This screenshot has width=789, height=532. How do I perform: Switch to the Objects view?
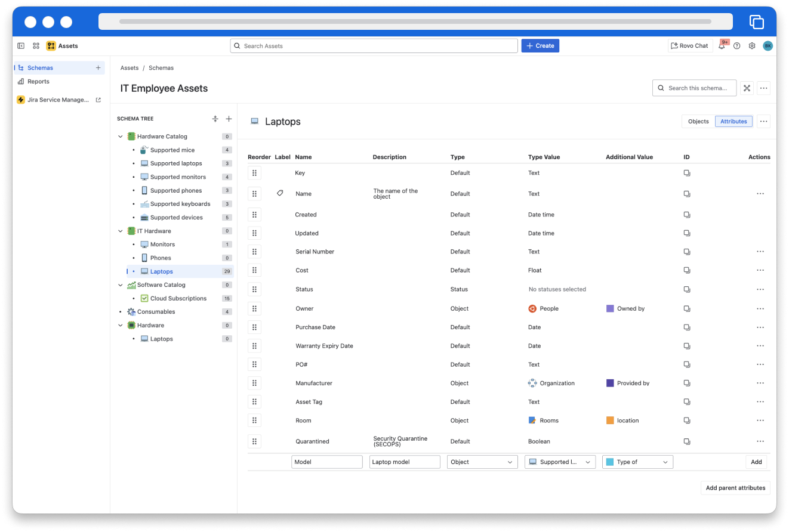[x=698, y=121]
